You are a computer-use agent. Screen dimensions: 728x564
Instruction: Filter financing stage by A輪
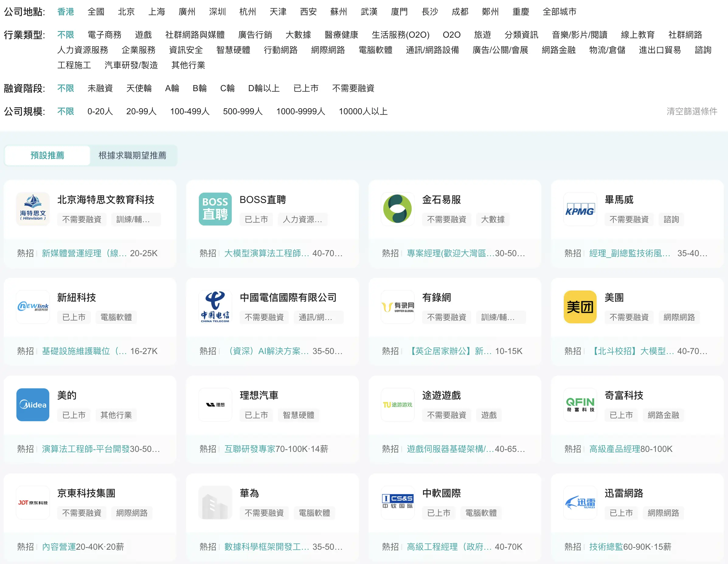coord(172,88)
